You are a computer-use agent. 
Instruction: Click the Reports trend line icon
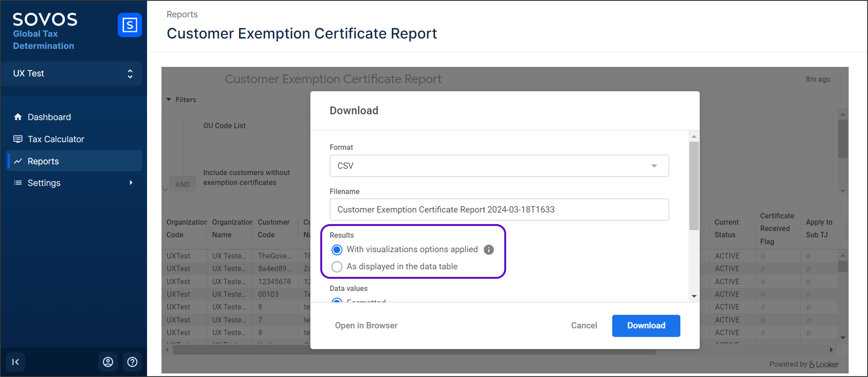pyautogui.click(x=18, y=161)
